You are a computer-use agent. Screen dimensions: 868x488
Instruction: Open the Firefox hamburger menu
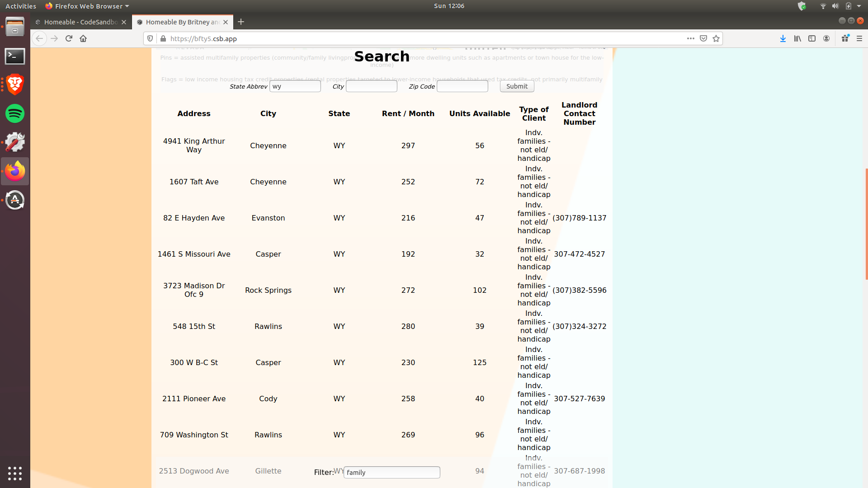pos(859,38)
